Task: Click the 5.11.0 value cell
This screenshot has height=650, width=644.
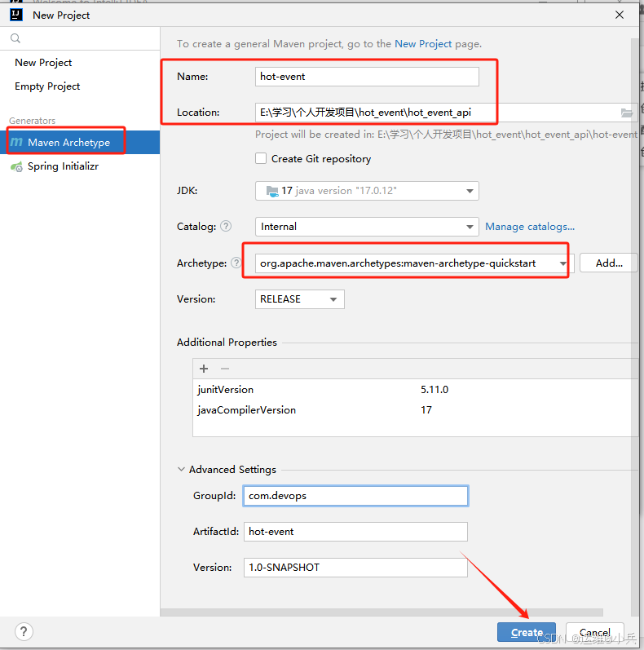Action: tap(434, 390)
